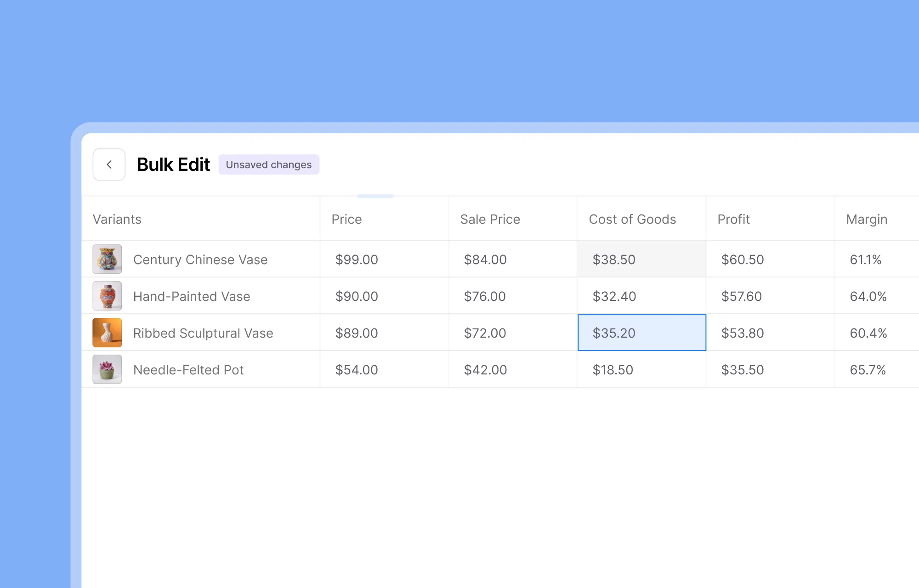
Task: Open the Hand-Painted Vase thumbnail
Action: click(107, 296)
